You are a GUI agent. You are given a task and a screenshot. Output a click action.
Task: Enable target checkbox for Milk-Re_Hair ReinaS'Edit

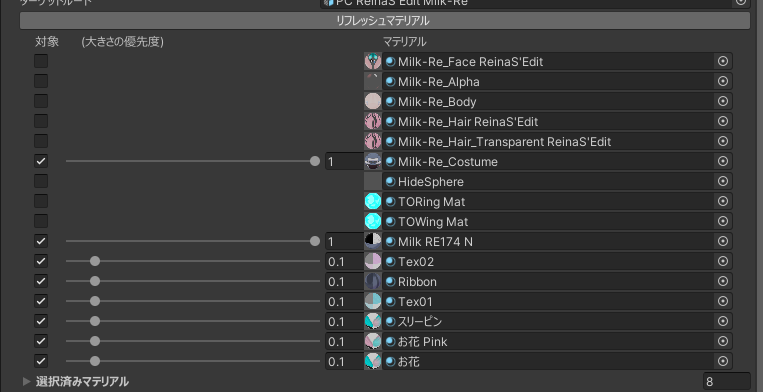41,121
